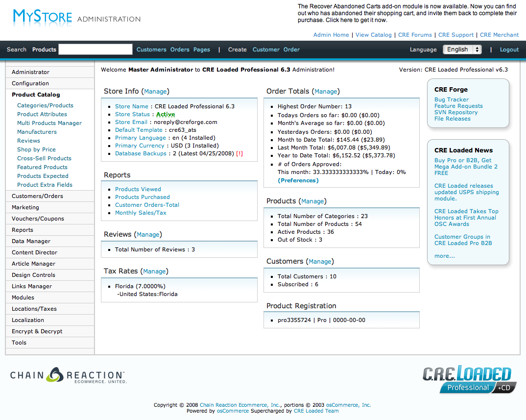
Task: Open Bug Tracker in CRE Forge
Action: click(x=451, y=99)
